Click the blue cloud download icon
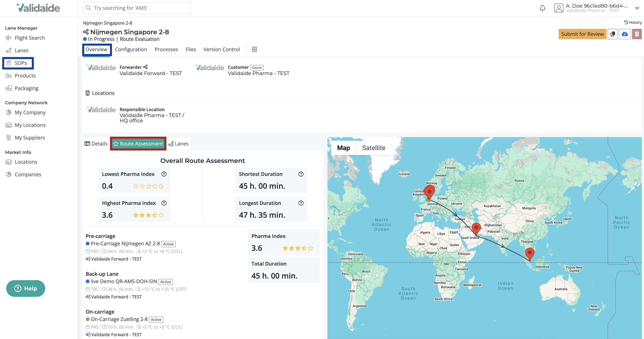The width and height of the screenshot is (644, 339). [625, 34]
